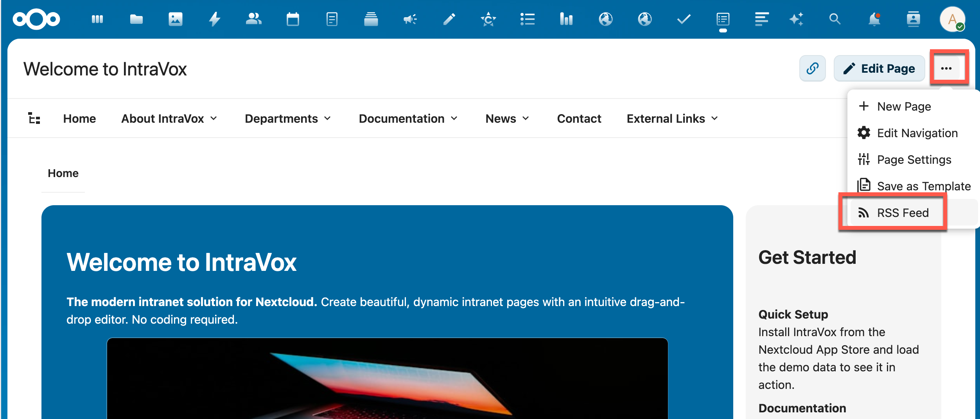Viewport: 980px width, 419px height.
Task: Click the Edit Page button
Action: (879, 68)
